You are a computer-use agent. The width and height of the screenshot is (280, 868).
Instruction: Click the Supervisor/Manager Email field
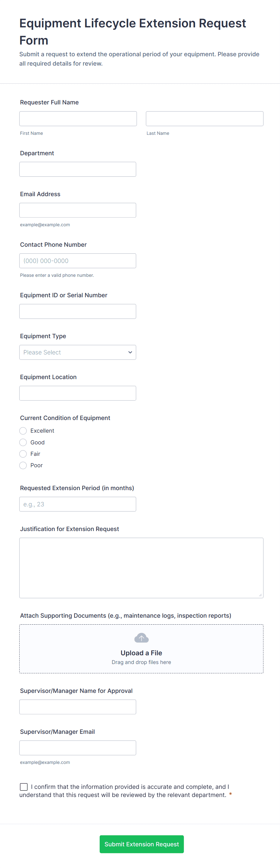point(78,747)
